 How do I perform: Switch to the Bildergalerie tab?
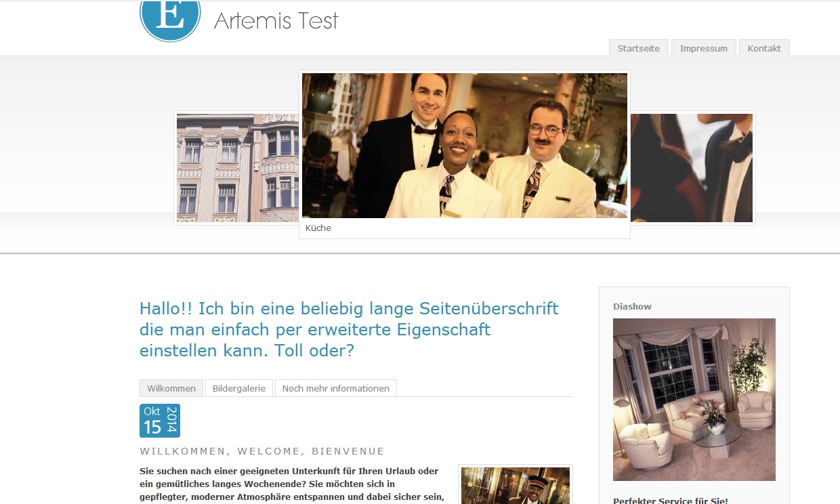(238, 387)
